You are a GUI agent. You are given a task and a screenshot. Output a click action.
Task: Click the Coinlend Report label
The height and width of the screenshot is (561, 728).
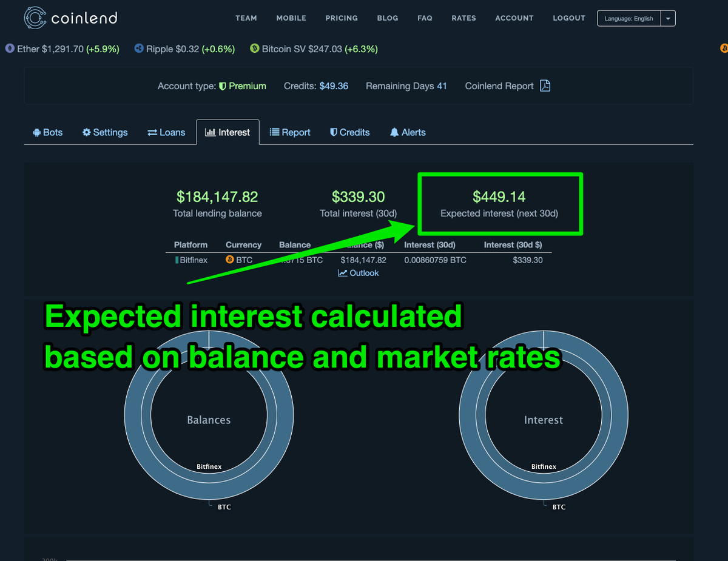[499, 86]
